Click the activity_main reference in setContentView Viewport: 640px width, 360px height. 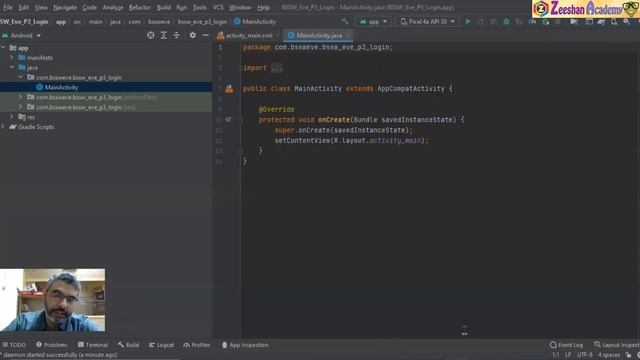395,140
